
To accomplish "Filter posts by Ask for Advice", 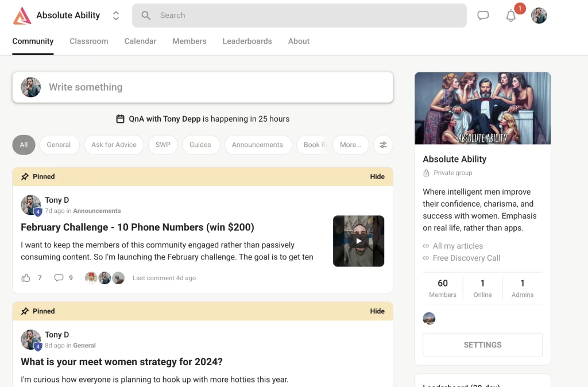I will point(114,145).
